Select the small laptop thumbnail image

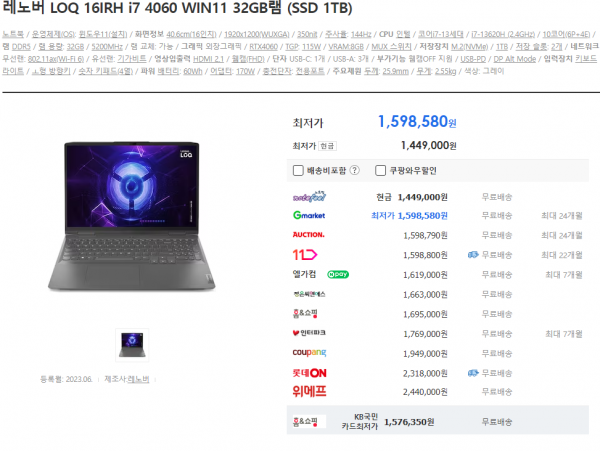132,345
